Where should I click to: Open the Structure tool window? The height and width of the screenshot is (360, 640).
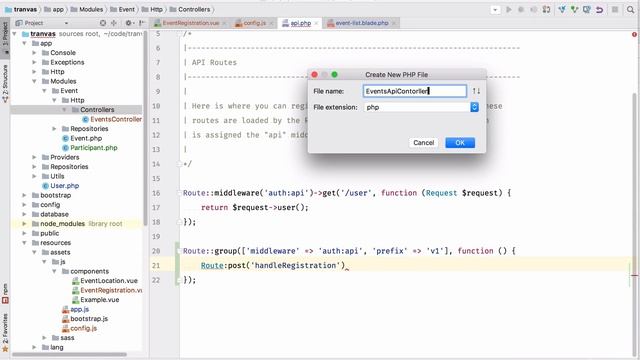point(5,83)
